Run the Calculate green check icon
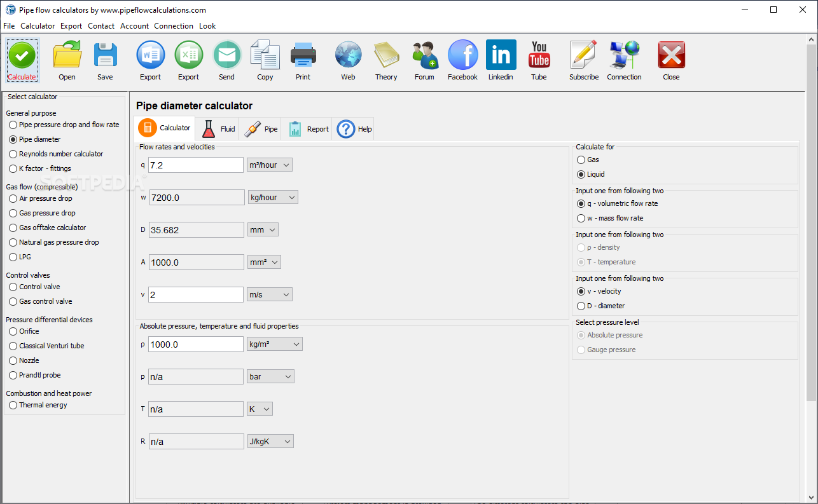 pos(22,56)
